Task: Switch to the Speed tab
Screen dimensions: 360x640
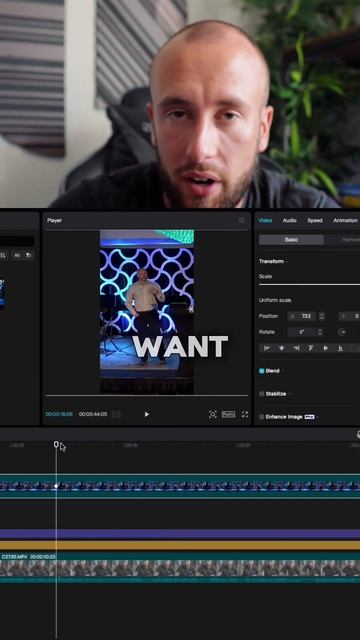Action: [315, 220]
